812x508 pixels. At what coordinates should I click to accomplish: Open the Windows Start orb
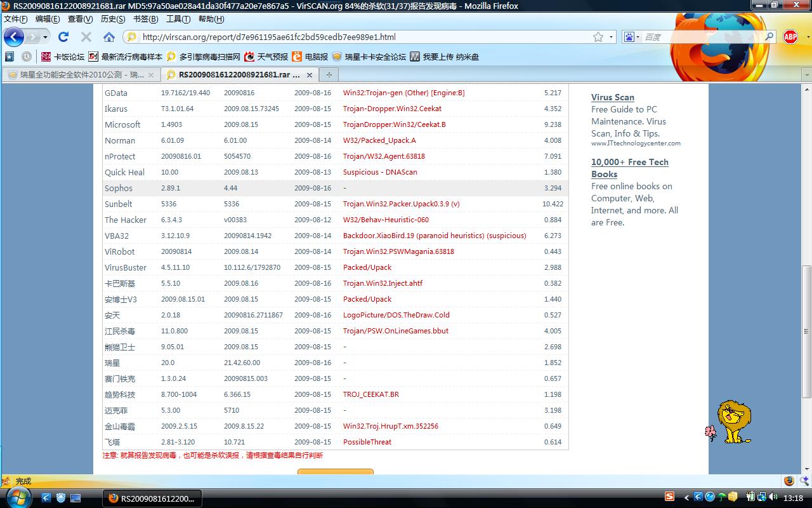[x=19, y=497]
